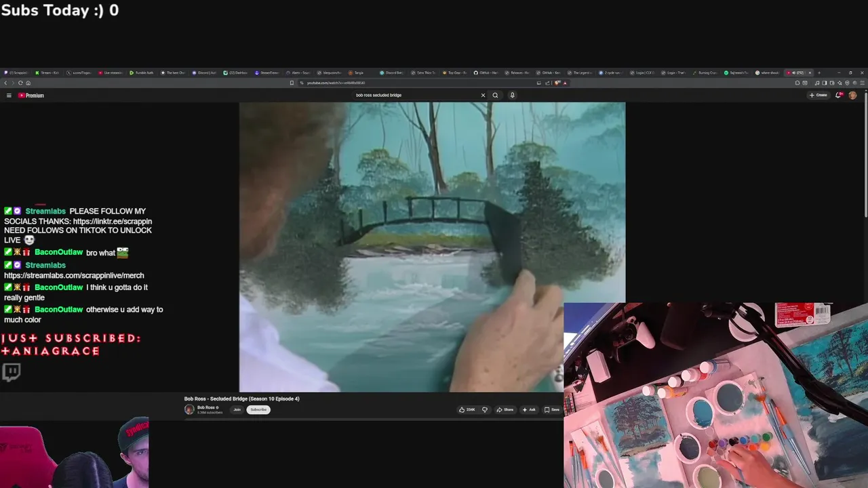Image resolution: width=868 pixels, height=488 pixels.
Task: Bookmark this page using the address bar icon
Action: [292, 83]
